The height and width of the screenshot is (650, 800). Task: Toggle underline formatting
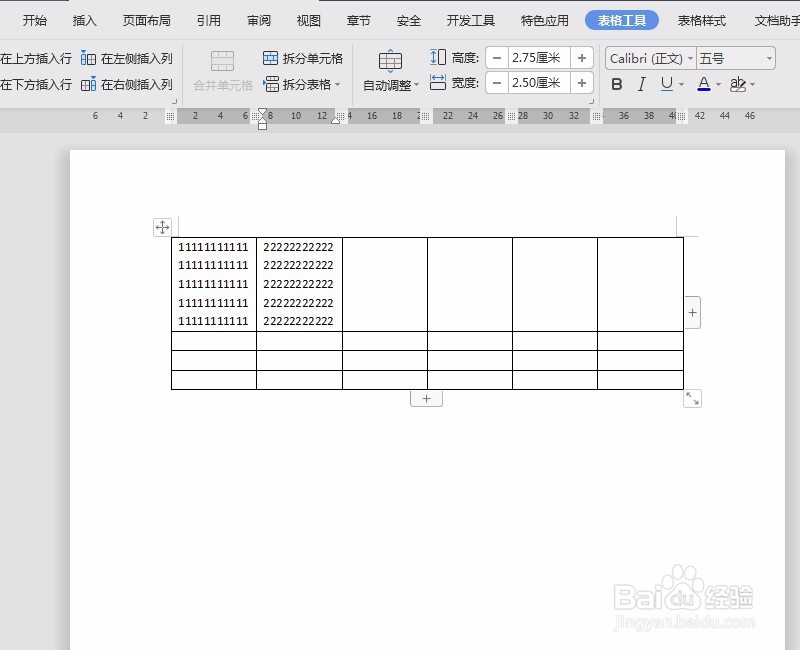point(665,84)
